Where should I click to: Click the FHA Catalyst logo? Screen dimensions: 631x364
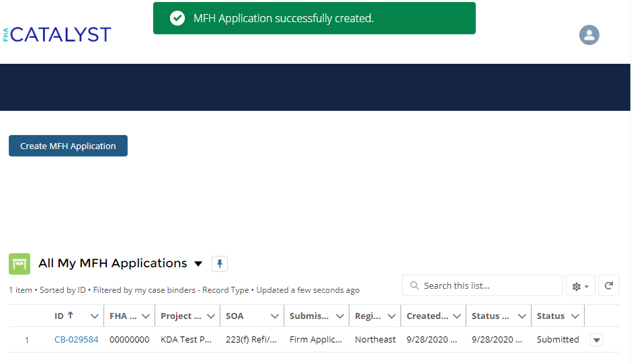pos(57,35)
